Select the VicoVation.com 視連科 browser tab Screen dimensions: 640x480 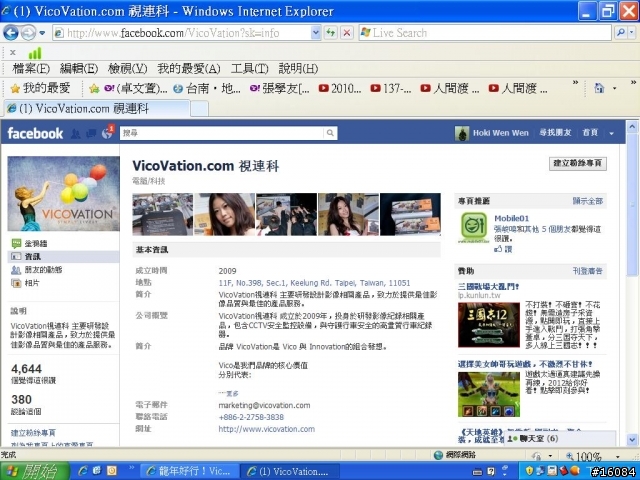point(96,109)
